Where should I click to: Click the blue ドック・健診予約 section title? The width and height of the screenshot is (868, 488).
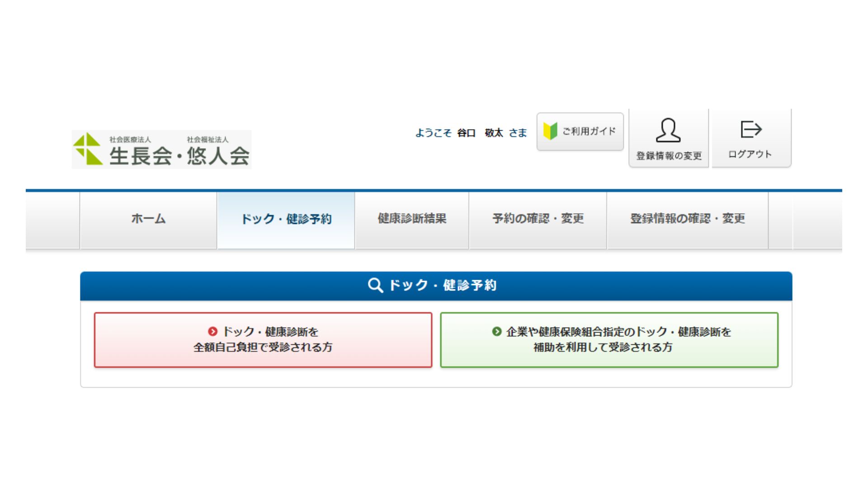click(x=443, y=285)
